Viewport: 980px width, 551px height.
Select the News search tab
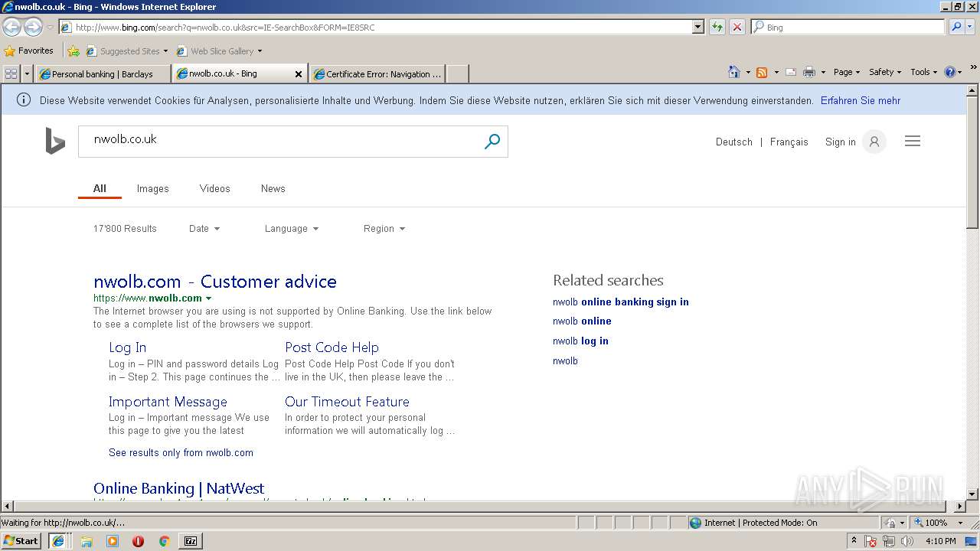(273, 188)
